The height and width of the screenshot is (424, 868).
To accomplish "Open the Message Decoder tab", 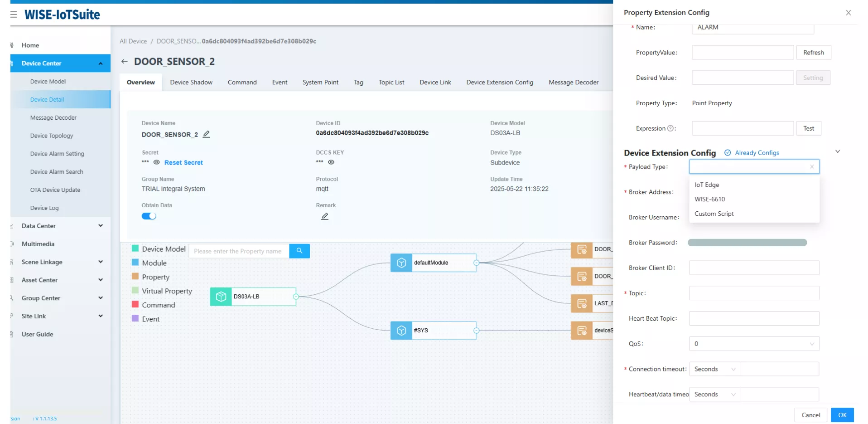I will point(574,82).
